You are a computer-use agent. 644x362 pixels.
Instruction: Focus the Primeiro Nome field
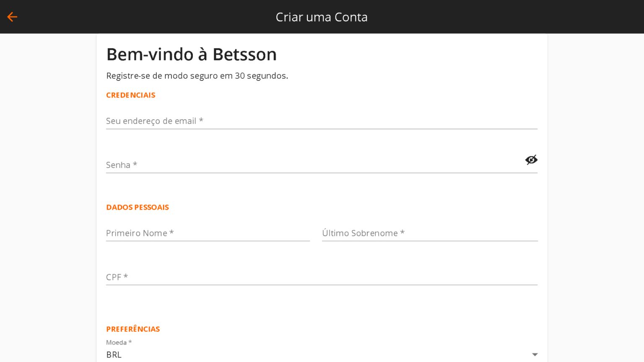(x=208, y=233)
